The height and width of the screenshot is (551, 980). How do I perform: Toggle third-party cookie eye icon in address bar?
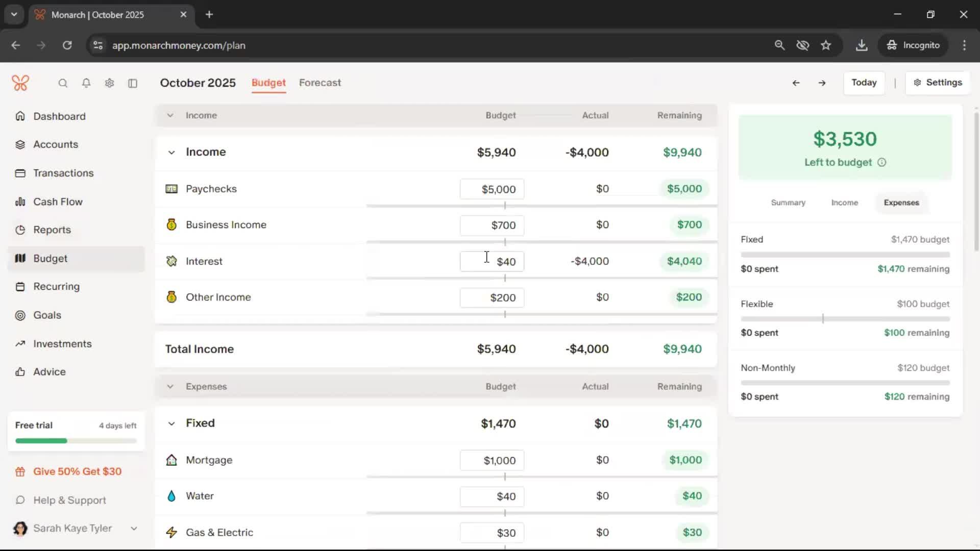802,45
